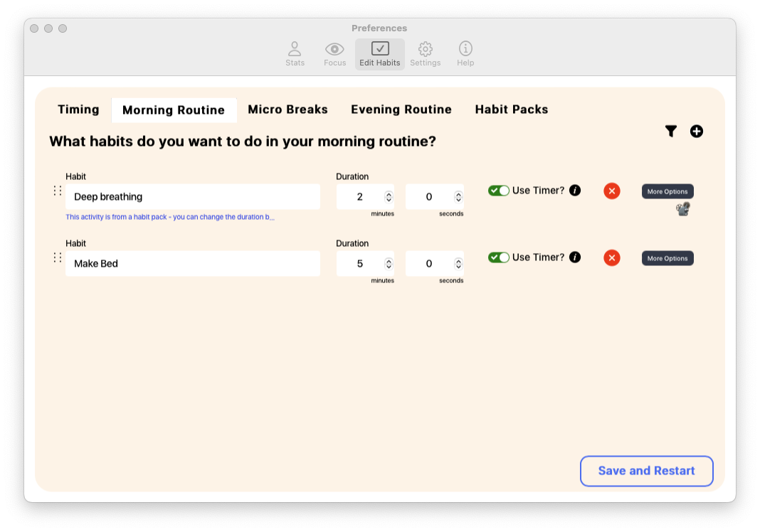Switch to the Timing tab
This screenshot has height=532, width=760.
tap(78, 110)
